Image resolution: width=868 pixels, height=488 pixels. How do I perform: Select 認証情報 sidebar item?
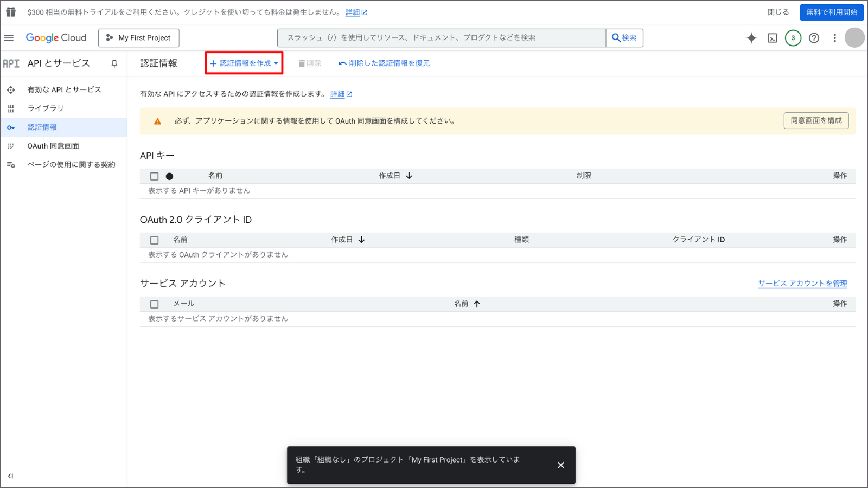coord(64,127)
